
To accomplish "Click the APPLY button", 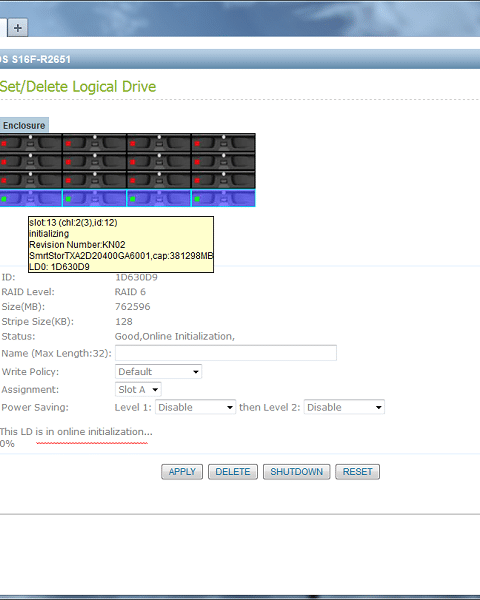I will (x=182, y=472).
